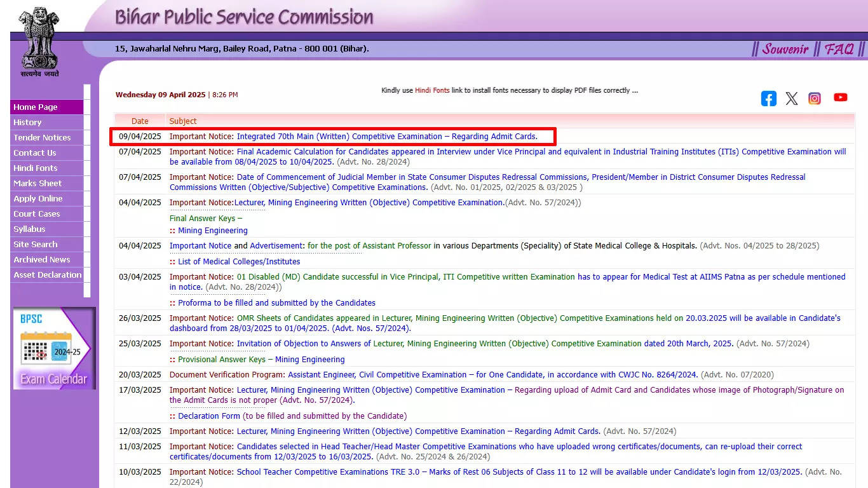868x488 pixels.
Task: Open the Apply Online page
Action: click(x=37, y=198)
